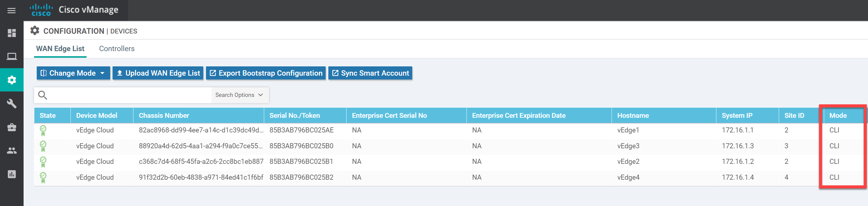This screenshot has height=206, width=868.
Task: Click vEdge Cloud model in vEdge1 row
Action: point(95,130)
